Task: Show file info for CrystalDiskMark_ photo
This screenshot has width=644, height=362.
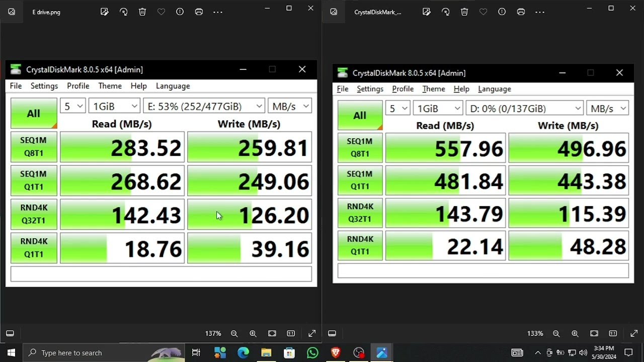Action: (502, 12)
